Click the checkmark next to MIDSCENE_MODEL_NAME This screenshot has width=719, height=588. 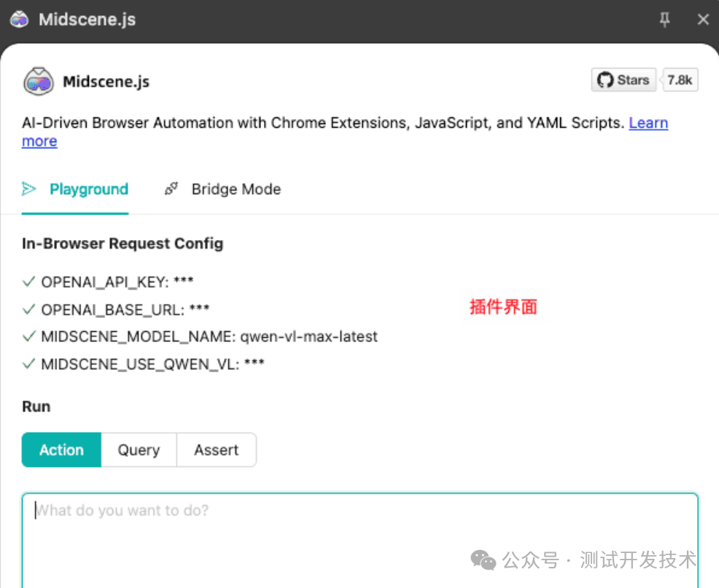coord(29,336)
